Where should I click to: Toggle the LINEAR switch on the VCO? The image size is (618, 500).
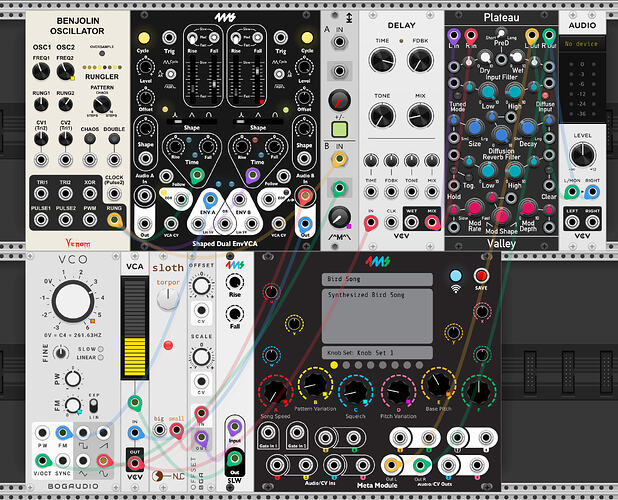(x=100, y=357)
